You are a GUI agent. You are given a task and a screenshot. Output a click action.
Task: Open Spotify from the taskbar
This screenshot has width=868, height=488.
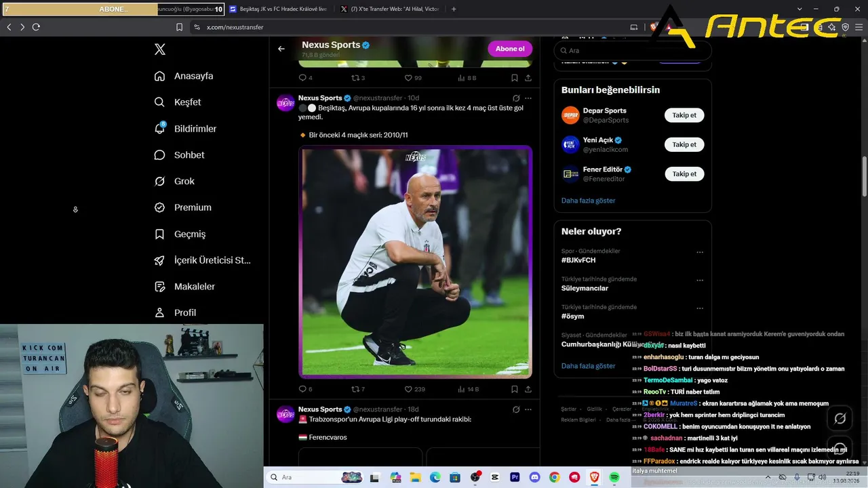[x=614, y=477]
